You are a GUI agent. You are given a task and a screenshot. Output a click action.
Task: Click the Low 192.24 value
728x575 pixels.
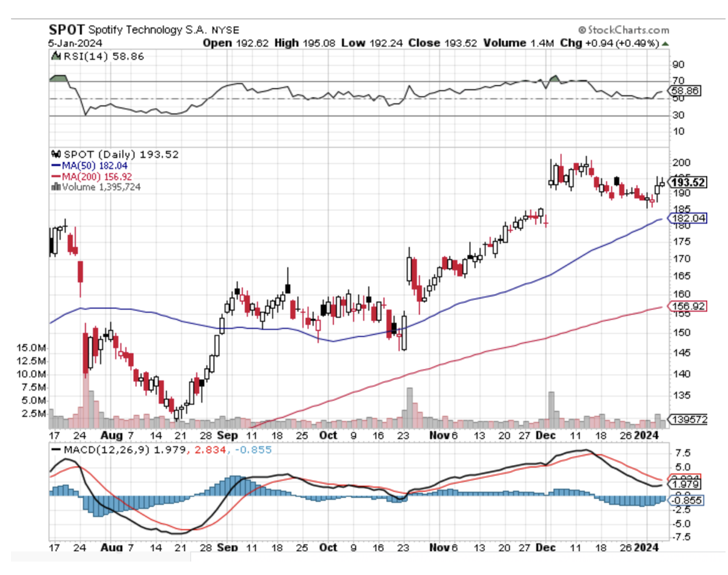(x=372, y=43)
